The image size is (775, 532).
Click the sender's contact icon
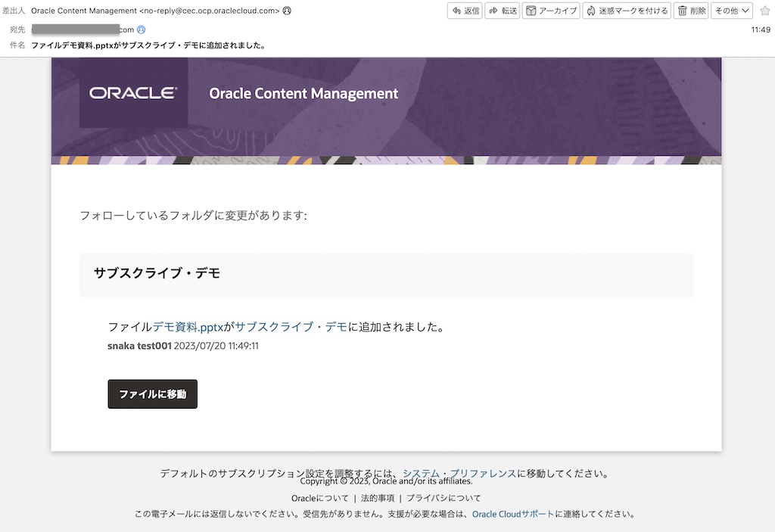pos(287,11)
